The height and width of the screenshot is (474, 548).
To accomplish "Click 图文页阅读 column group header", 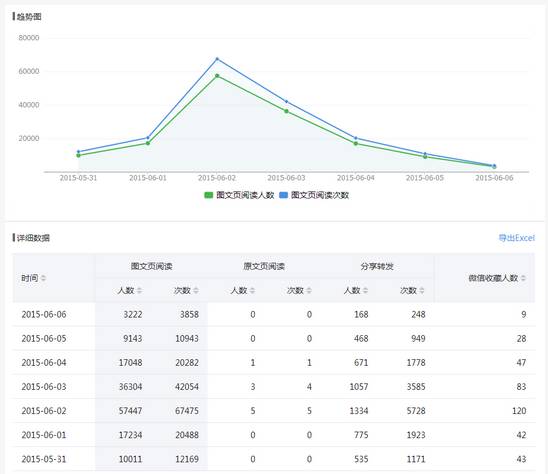I will pyautogui.click(x=151, y=266).
